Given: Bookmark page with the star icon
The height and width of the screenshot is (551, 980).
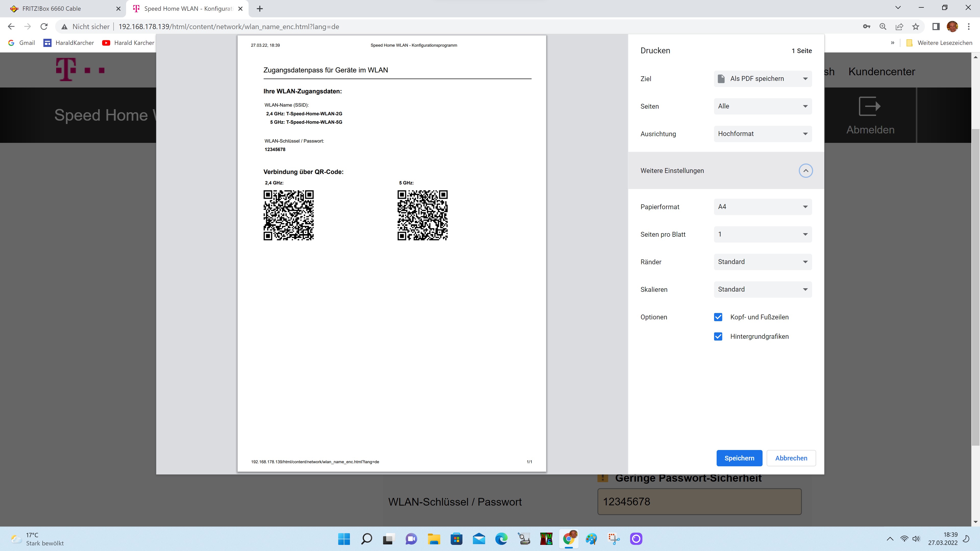Looking at the screenshot, I should tap(916, 27).
